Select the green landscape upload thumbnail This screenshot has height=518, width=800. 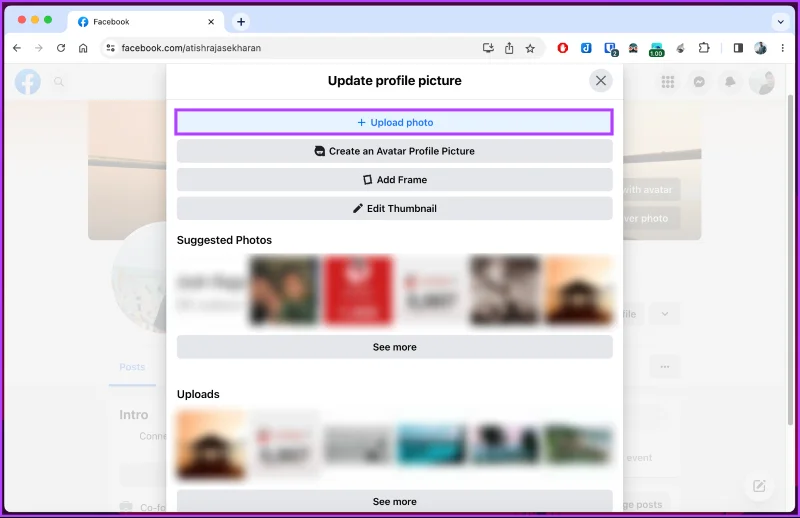tap(579, 445)
